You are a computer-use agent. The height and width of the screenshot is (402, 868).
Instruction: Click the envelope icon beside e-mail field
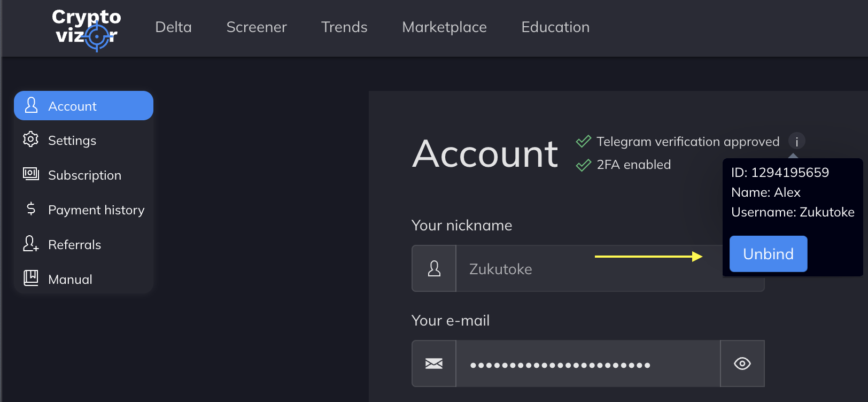pyautogui.click(x=433, y=364)
